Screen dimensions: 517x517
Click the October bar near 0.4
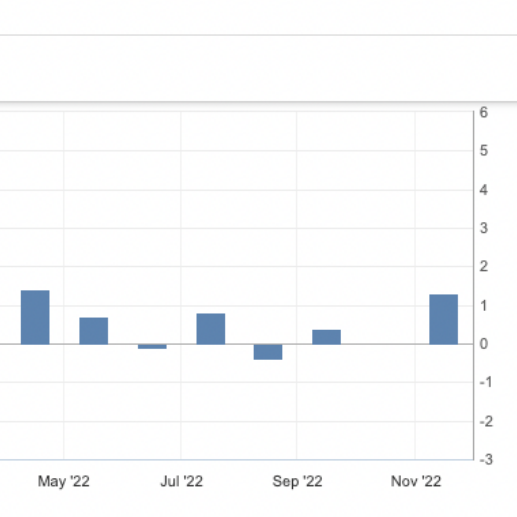point(326,337)
